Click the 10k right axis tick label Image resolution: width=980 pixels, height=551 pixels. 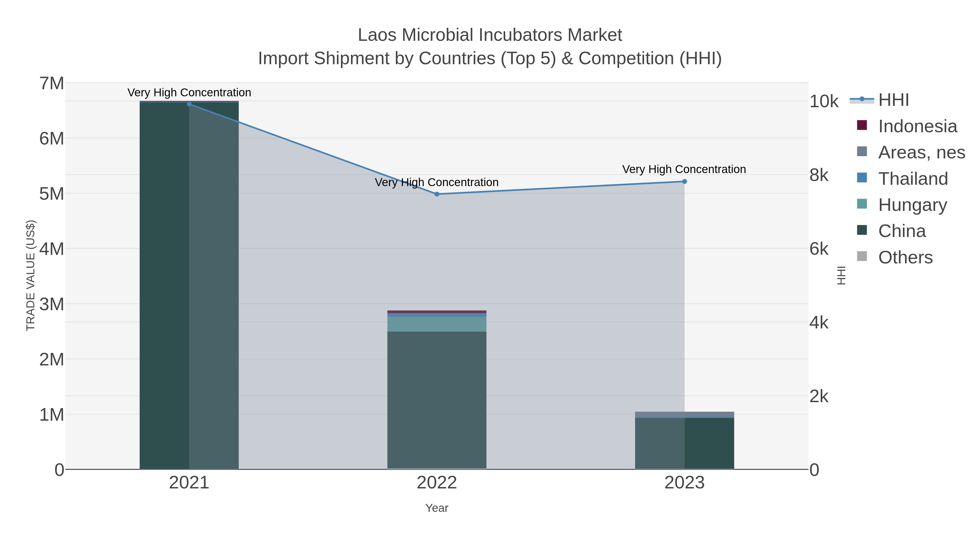[824, 101]
